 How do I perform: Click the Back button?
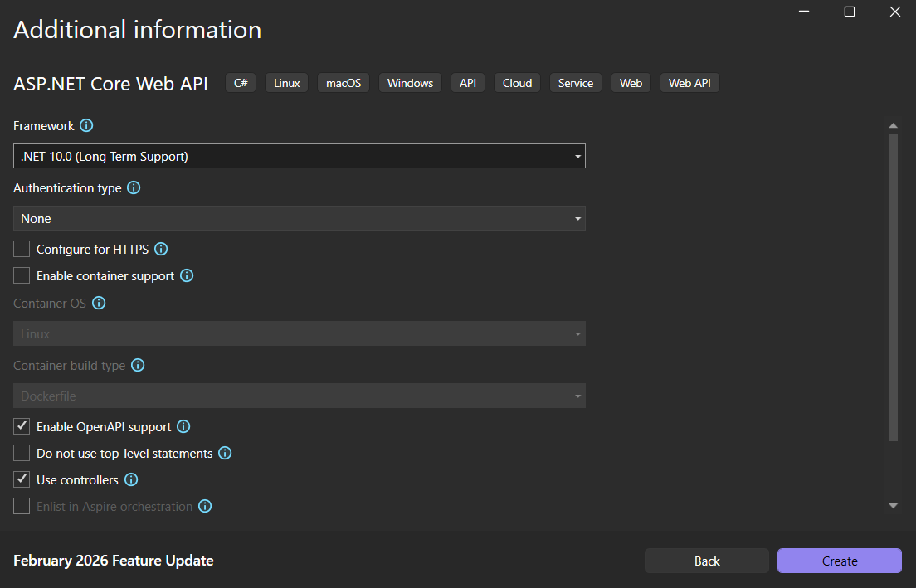point(706,561)
